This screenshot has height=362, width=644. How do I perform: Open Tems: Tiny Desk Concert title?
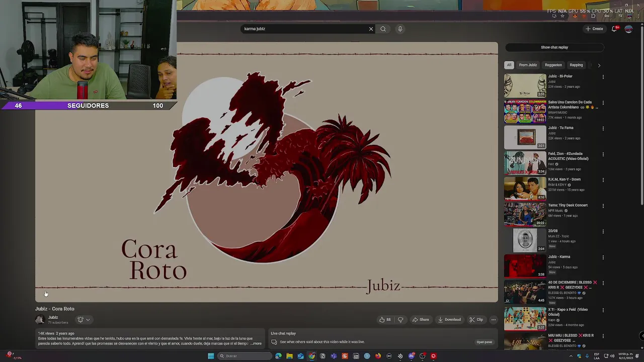(x=568, y=205)
